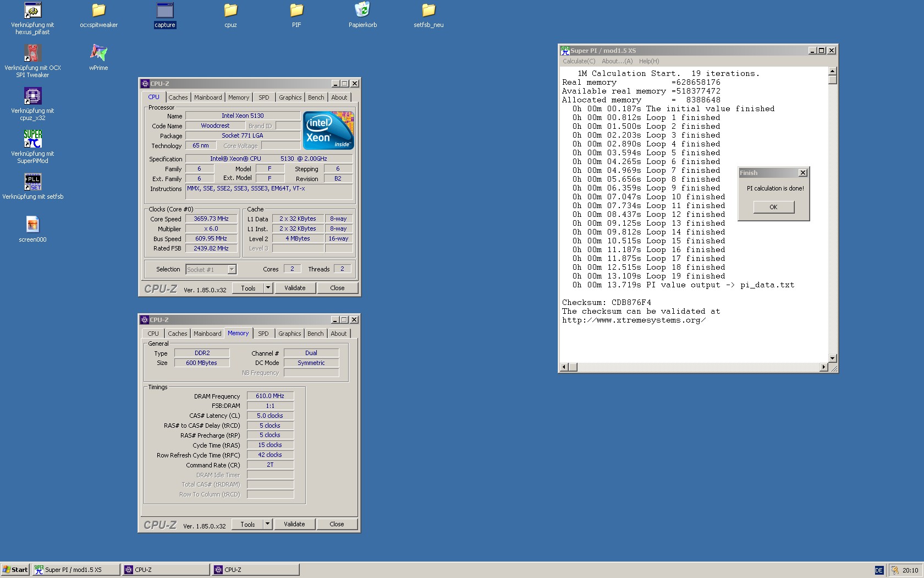The height and width of the screenshot is (578, 924).
Task: Open the Papierkorb recycle bin icon
Action: [362, 10]
